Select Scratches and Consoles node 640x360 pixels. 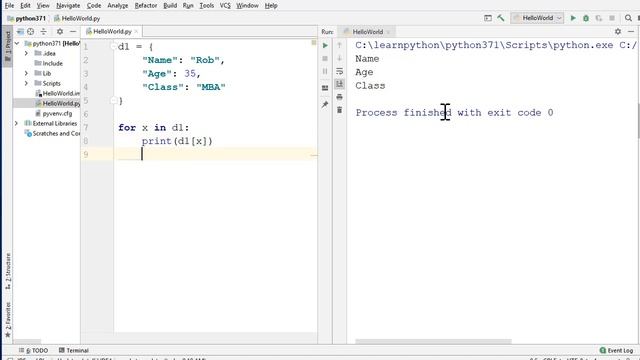pyautogui.click(x=52, y=133)
